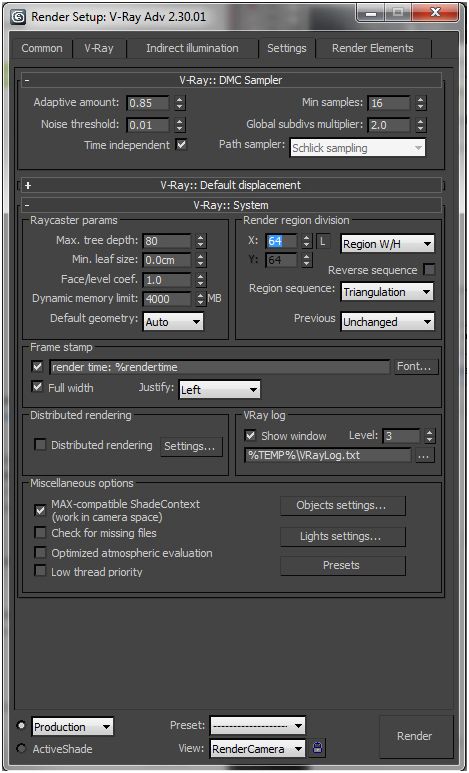The width and height of the screenshot is (469, 773).
Task: Open the Region sequence Triangulation dropdown
Action: point(387,292)
